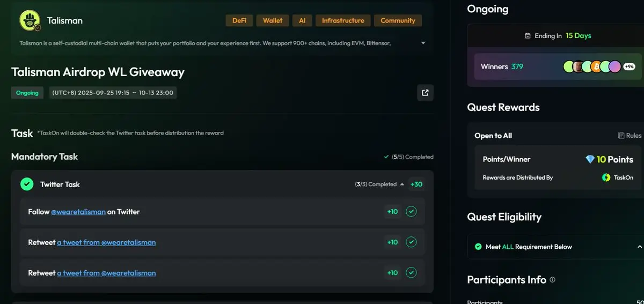Image resolution: width=644 pixels, height=304 pixels.
Task: Open the +30 points badge on Twitter Task
Action: click(x=416, y=184)
